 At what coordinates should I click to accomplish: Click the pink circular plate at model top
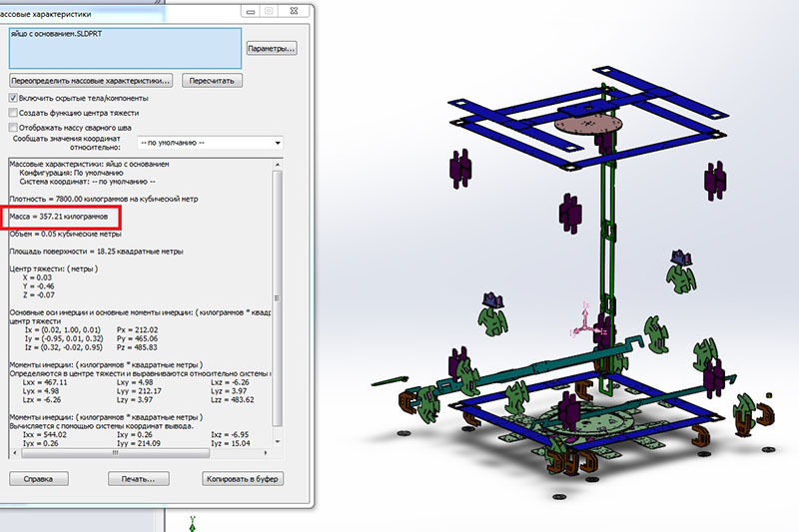pos(588,124)
